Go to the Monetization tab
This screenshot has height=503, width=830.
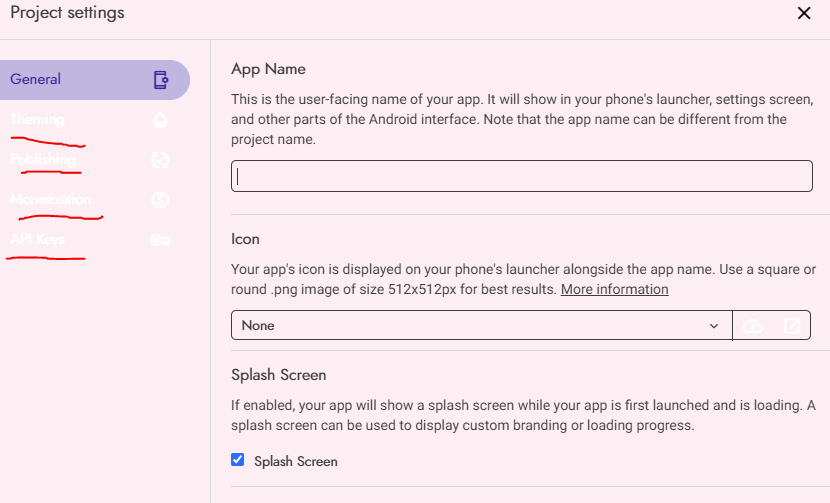pos(50,200)
